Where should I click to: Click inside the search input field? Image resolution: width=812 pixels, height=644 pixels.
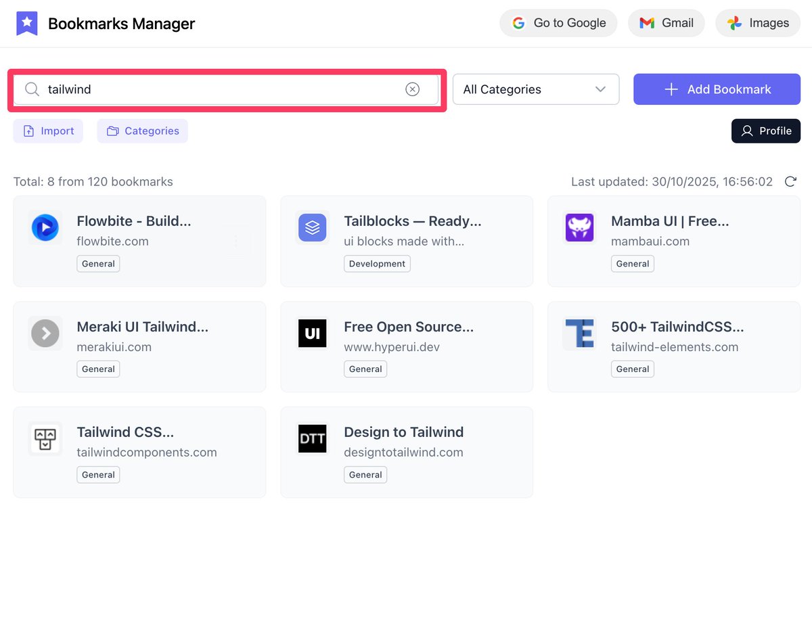point(203,89)
